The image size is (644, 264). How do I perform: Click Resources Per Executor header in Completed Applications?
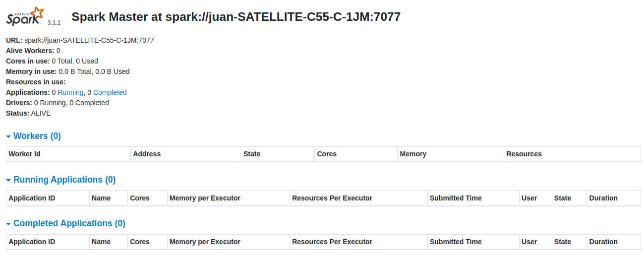click(x=332, y=242)
